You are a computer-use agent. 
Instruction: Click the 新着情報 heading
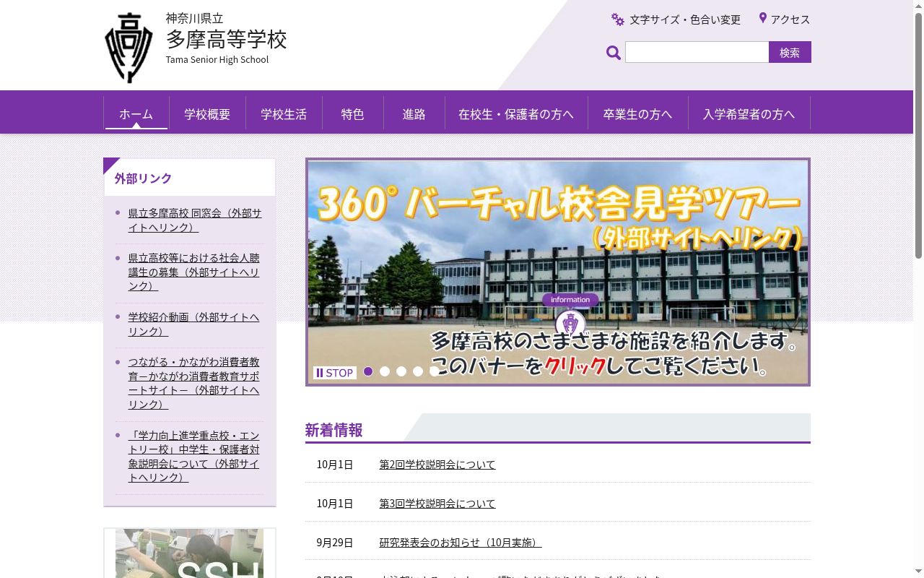[334, 430]
